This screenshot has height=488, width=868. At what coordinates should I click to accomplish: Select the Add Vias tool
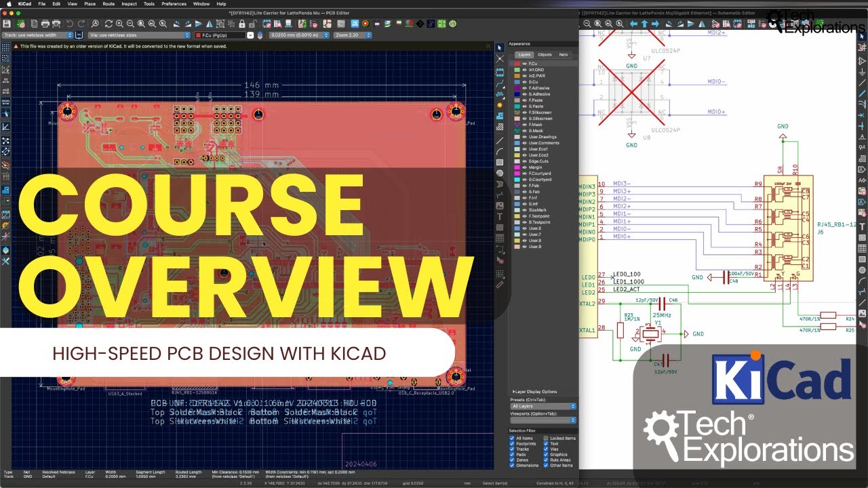[x=500, y=104]
